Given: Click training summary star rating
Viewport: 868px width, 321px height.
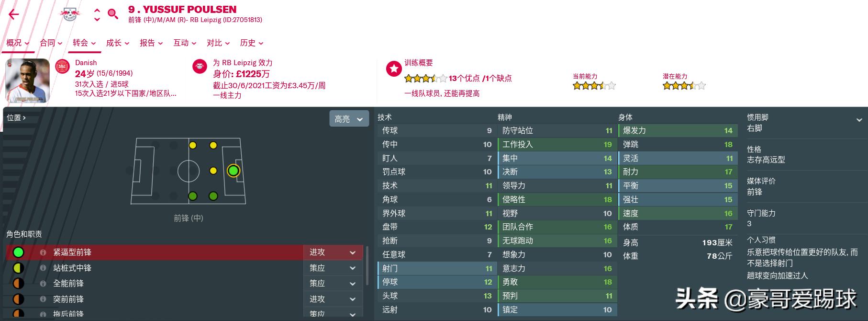Looking at the screenshot, I should tap(425, 78).
